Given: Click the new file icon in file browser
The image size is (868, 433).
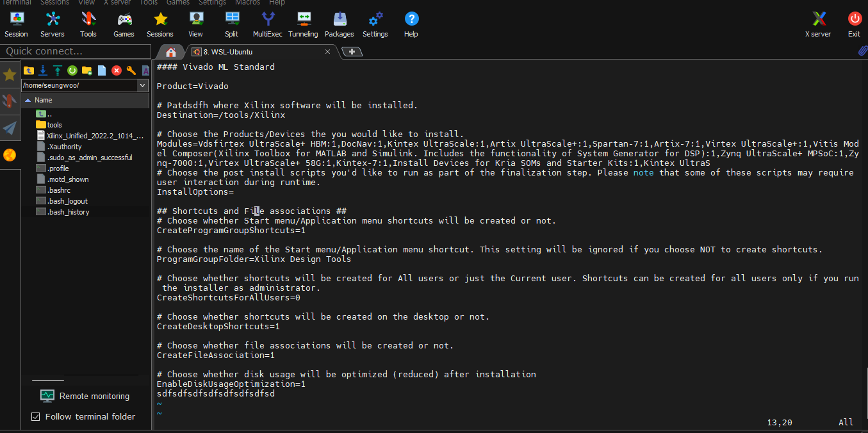Looking at the screenshot, I should tap(102, 70).
